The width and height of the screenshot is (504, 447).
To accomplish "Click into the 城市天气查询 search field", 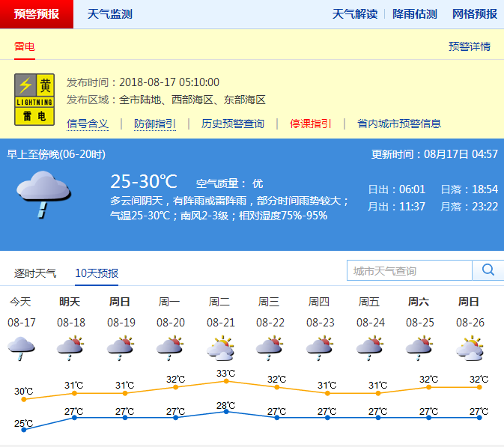I will click(x=410, y=270).
